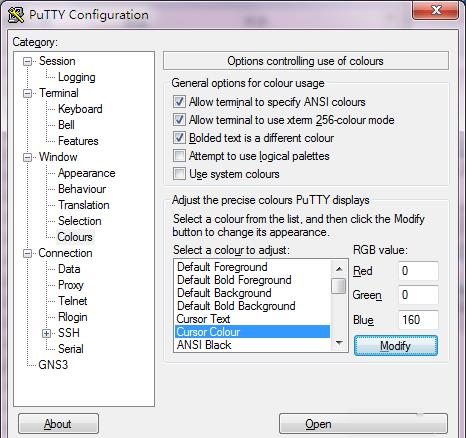Collapse the Terminal tree node
466x438 pixels.
tap(28, 93)
